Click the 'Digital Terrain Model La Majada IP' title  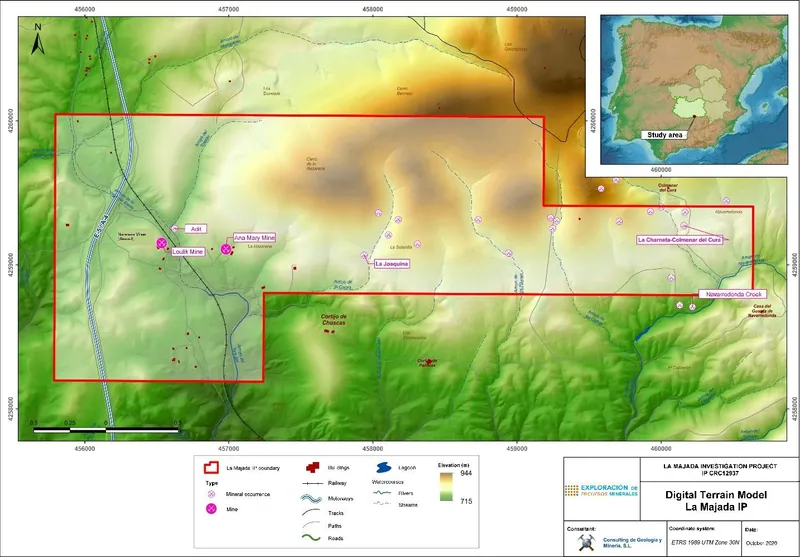pos(716,500)
